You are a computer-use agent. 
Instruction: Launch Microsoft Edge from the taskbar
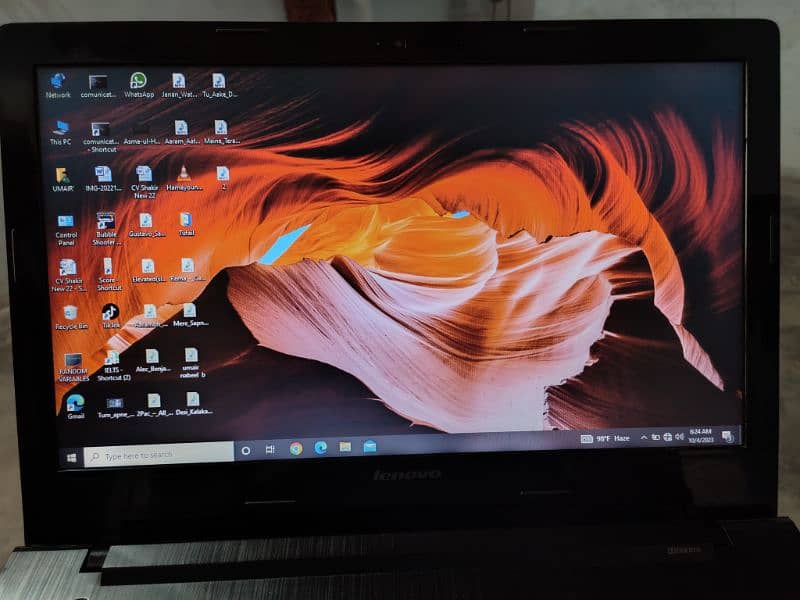[321, 447]
